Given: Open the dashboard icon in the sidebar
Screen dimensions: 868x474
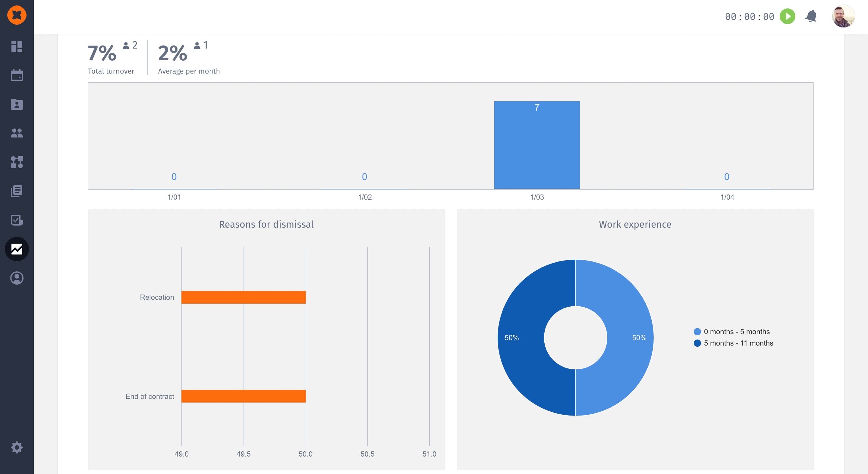Looking at the screenshot, I should [x=17, y=46].
